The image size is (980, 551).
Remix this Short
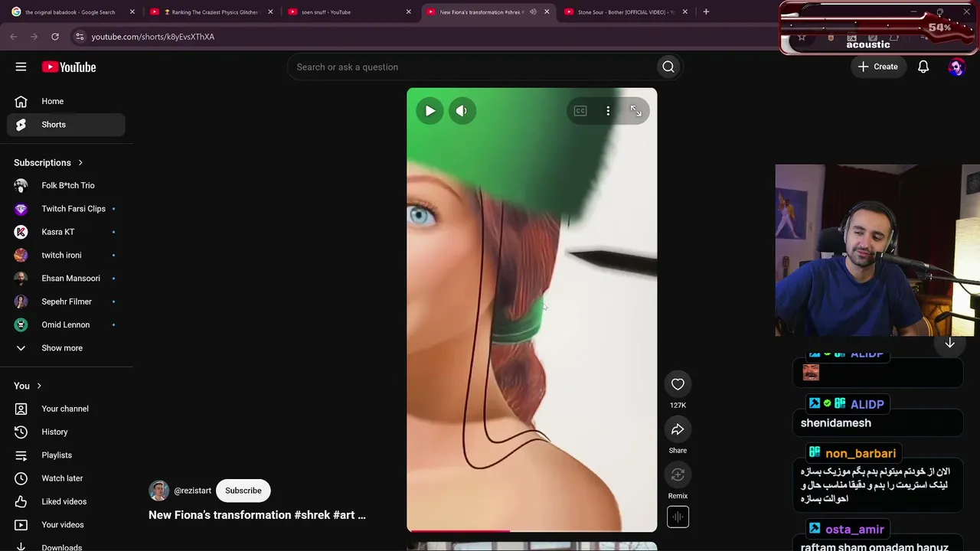pyautogui.click(x=678, y=475)
